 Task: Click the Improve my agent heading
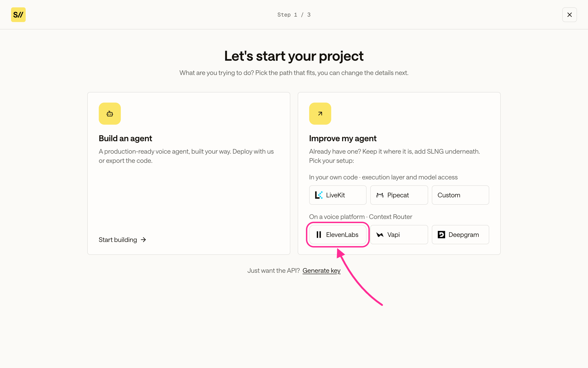click(343, 138)
